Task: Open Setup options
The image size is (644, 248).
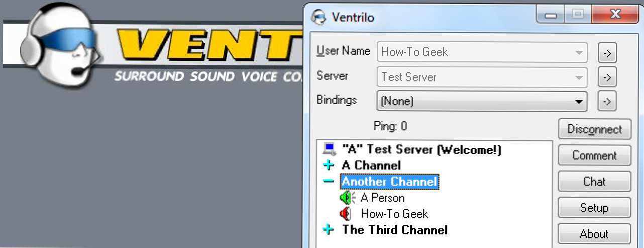Action: point(594,208)
